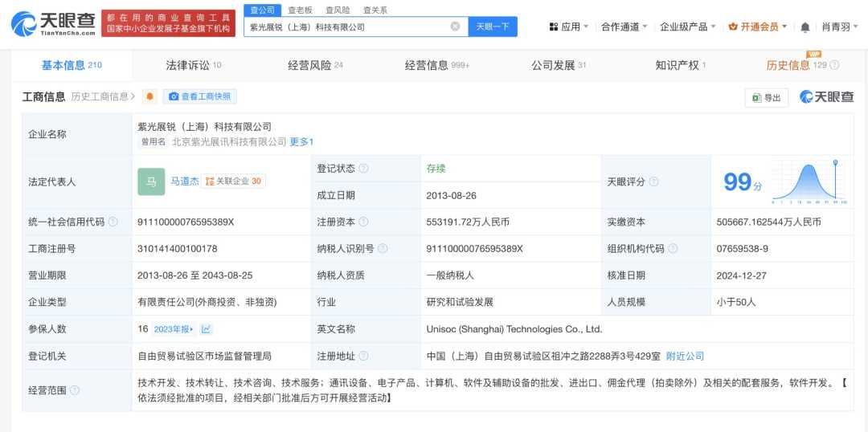This screenshot has width=868, height=432.
Task: Expand the 2023年报 year selector
Action: click(x=175, y=329)
